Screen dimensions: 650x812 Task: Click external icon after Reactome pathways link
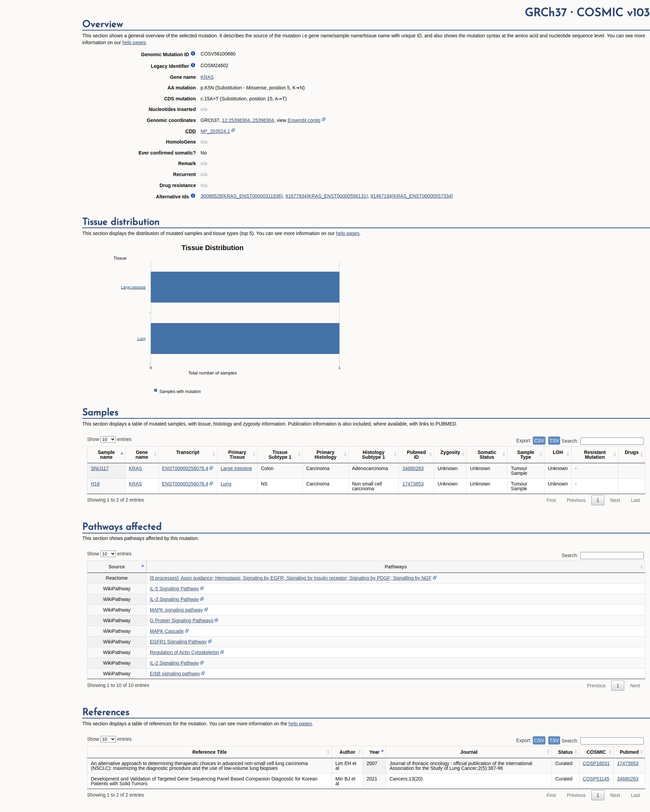[x=435, y=578]
